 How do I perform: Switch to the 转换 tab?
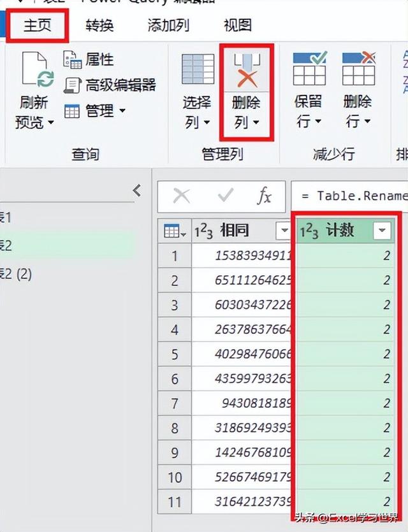click(x=99, y=25)
